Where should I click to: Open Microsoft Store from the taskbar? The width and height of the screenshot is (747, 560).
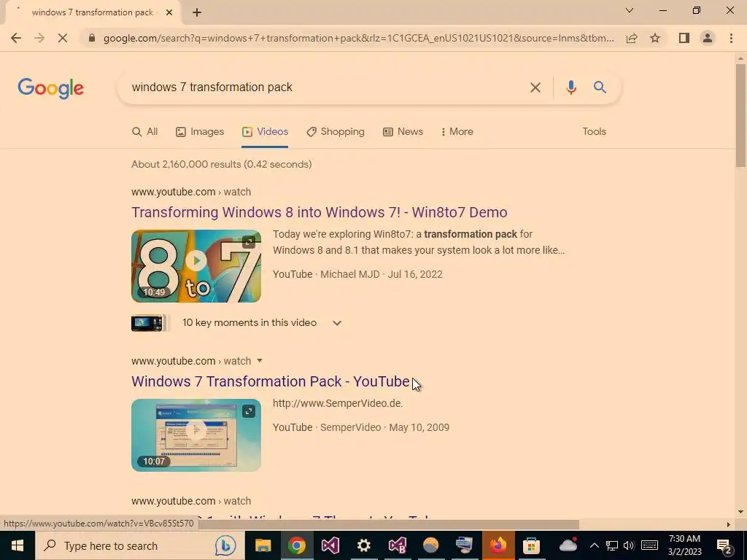tap(531, 545)
